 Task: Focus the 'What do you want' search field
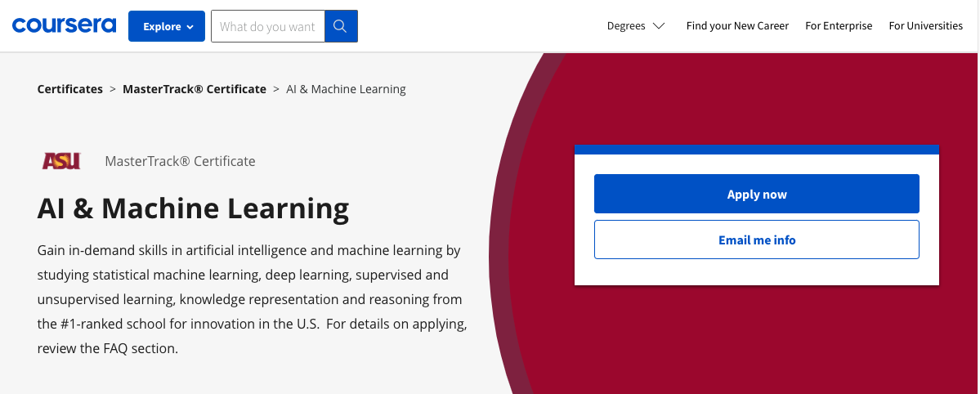(x=268, y=26)
